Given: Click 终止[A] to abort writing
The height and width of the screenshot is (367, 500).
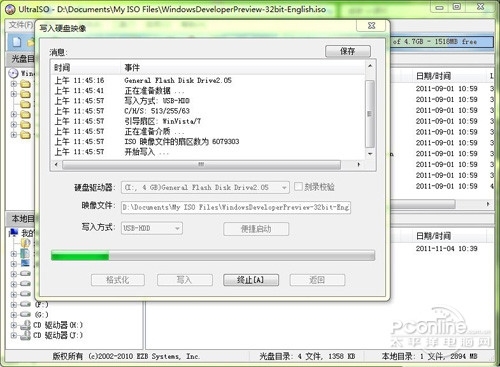Looking at the screenshot, I should (251, 280).
